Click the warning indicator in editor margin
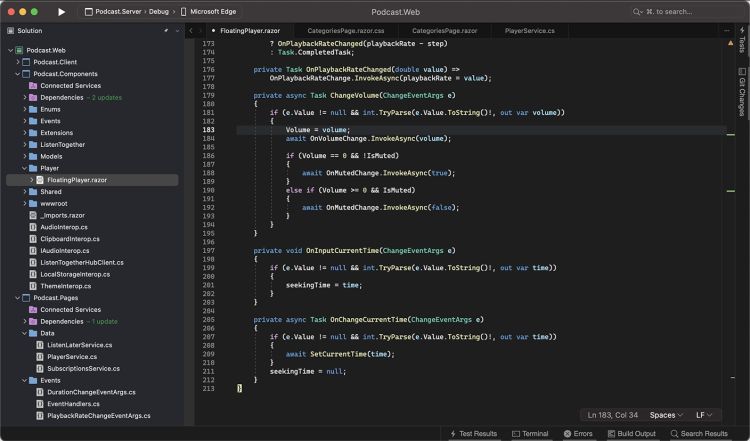750x441 pixels. 730,44
